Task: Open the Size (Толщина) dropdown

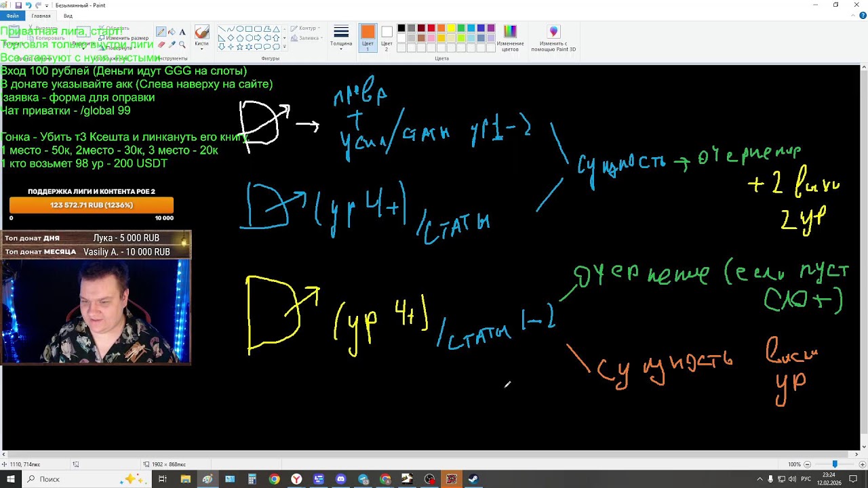Action: coord(341,38)
